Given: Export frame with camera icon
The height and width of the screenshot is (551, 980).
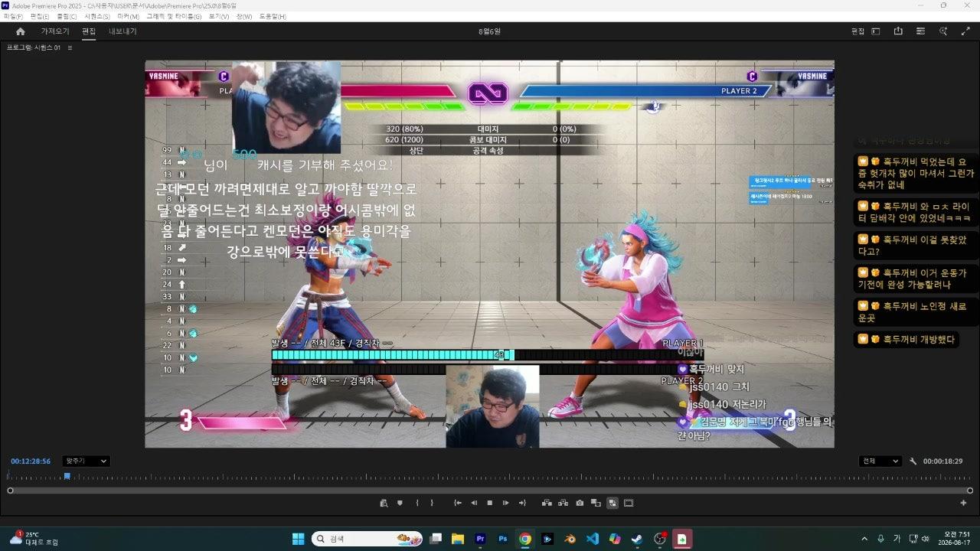Looking at the screenshot, I should (580, 503).
